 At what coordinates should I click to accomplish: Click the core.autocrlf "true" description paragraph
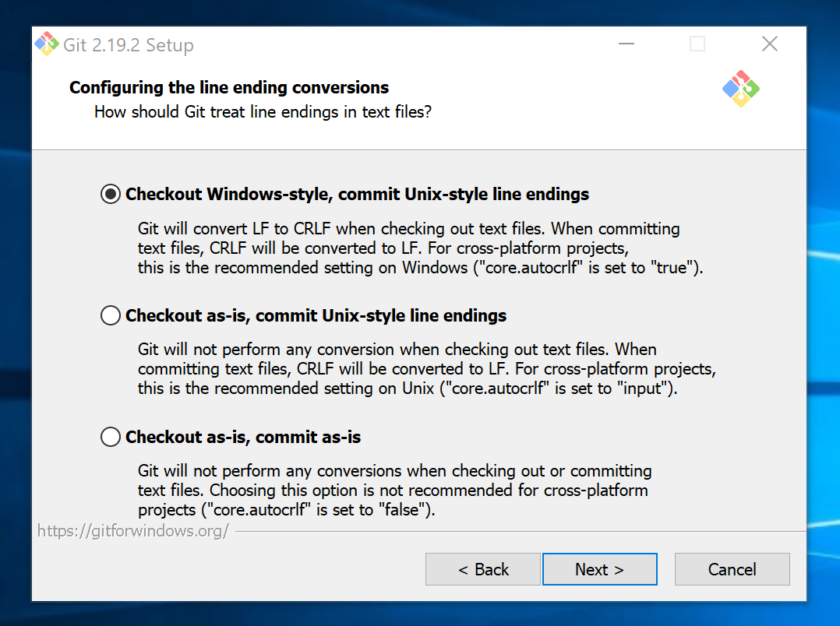tap(420, 248)
